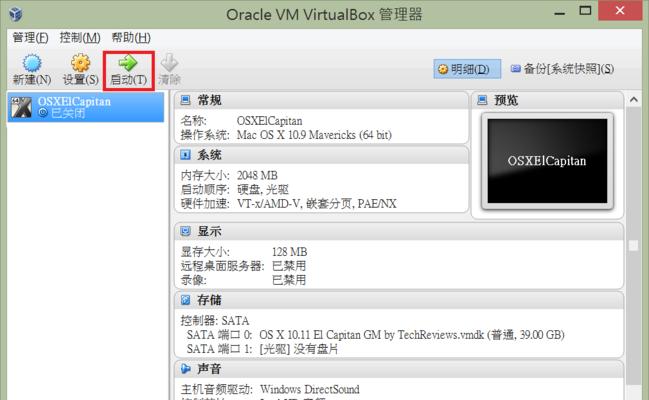649x400 pixels.
Task: Click the 系统 section header
Action: pyautogui.click(x=322, y=155)
